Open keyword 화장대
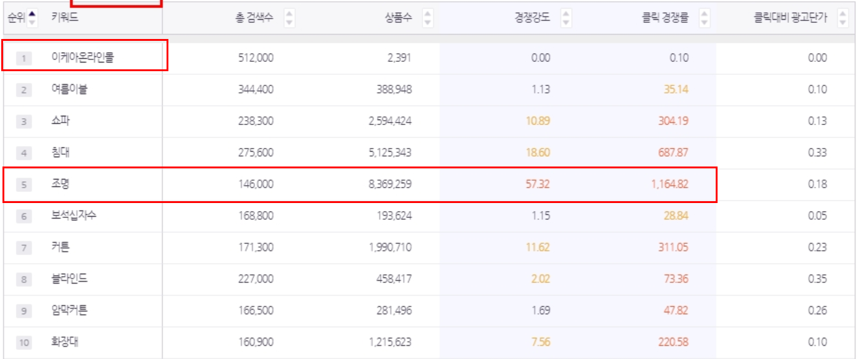Image resolution: width=868 pixels, height=359 pixels. point(65,342)
